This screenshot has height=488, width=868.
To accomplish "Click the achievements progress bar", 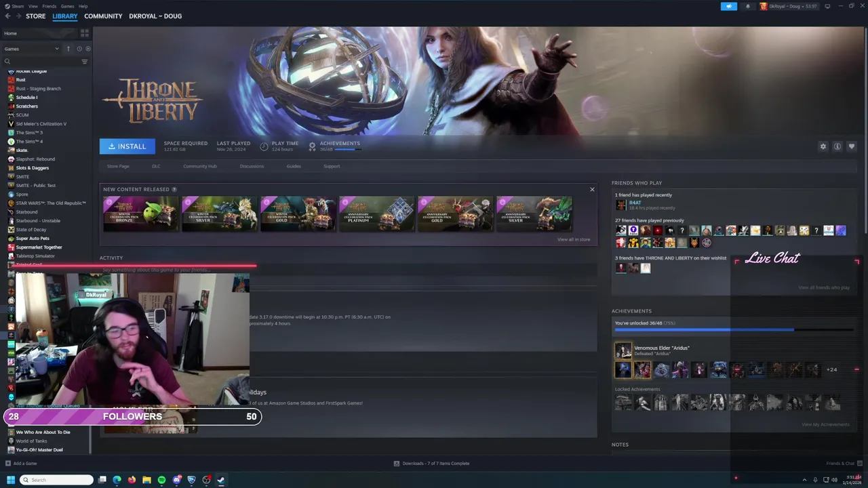I will click(x=734, y=330).
